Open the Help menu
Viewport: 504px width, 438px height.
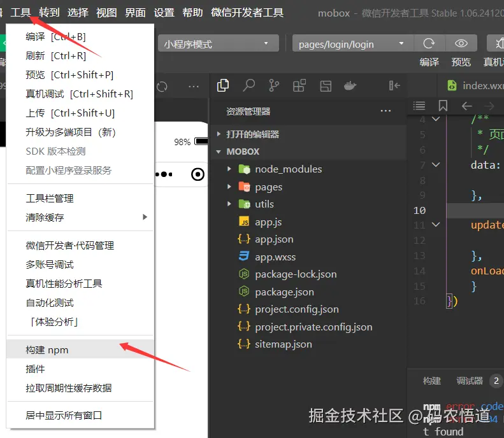coord(192,13)
